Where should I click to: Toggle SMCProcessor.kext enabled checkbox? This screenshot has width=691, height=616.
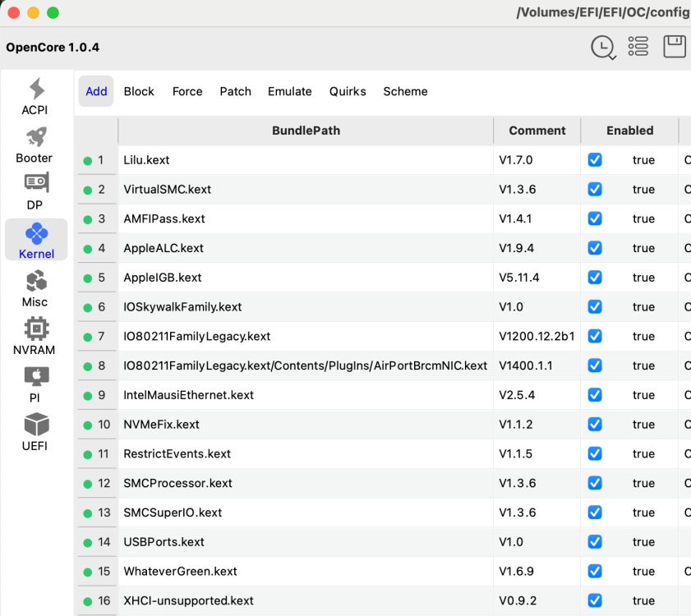[x=595, y=483]
